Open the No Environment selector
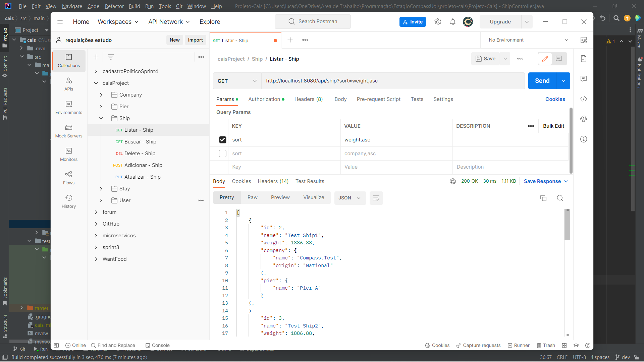 coord(527,40)
